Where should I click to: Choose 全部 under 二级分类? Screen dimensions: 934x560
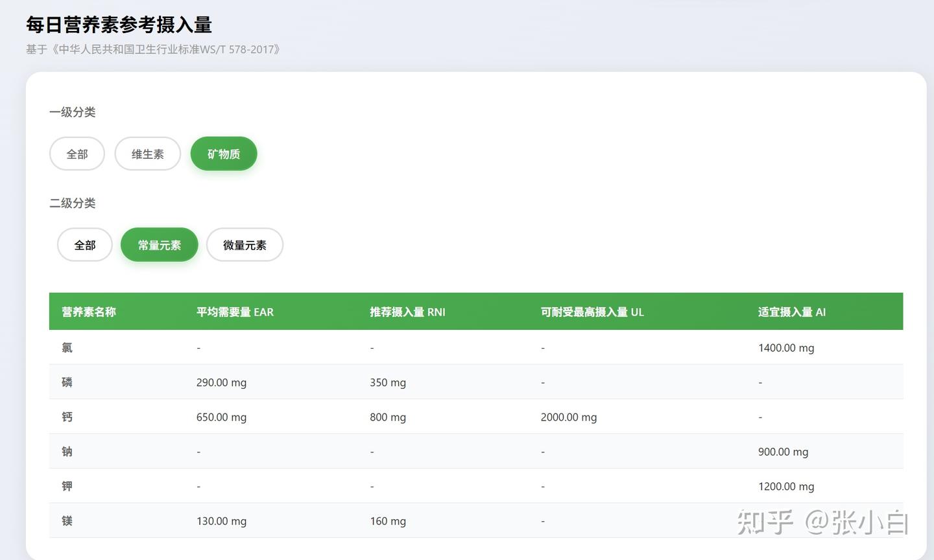tap(85, 244)
